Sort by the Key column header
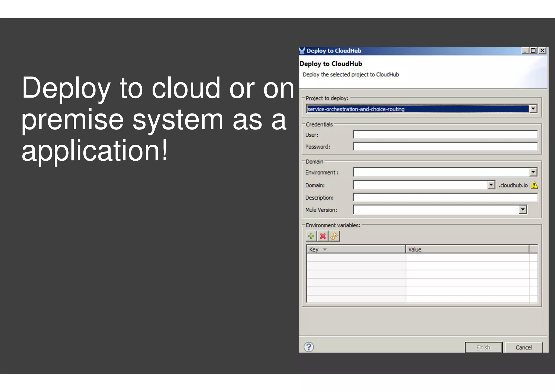The image size is (555, 392). (x=356, y=249)
